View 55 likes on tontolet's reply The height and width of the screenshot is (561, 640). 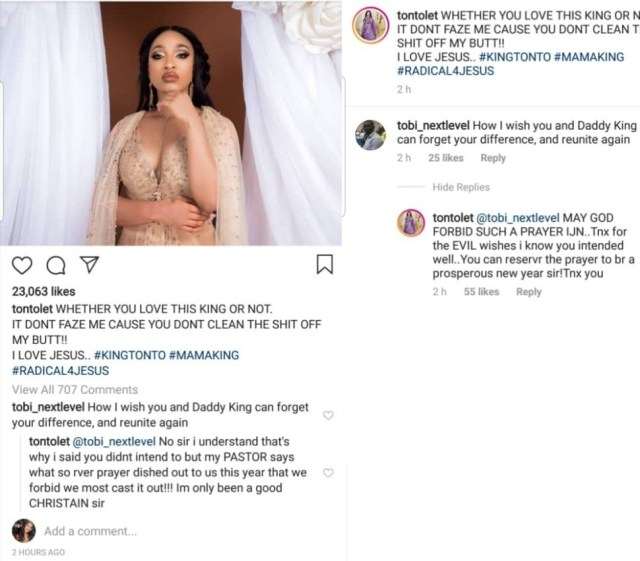point(481,292)
